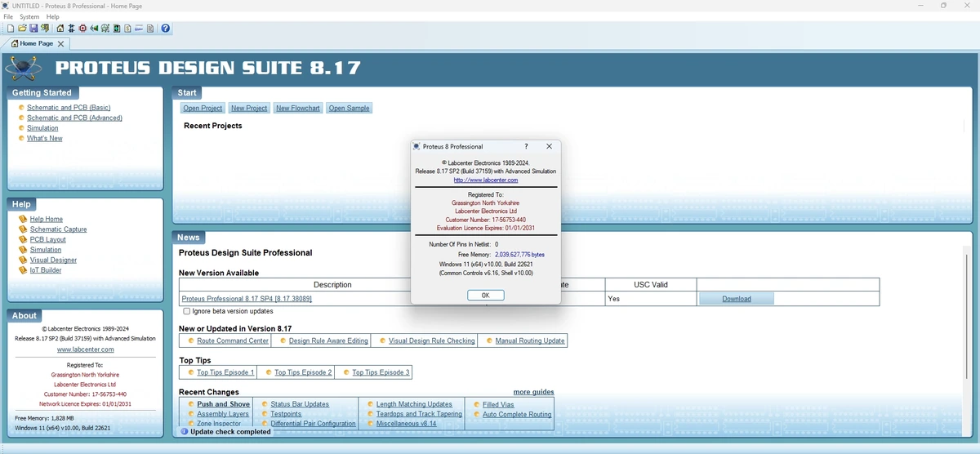Open the Length Matching Updates link
The height and width of the screenshot is (454, 980).
(x=414, y=404)
